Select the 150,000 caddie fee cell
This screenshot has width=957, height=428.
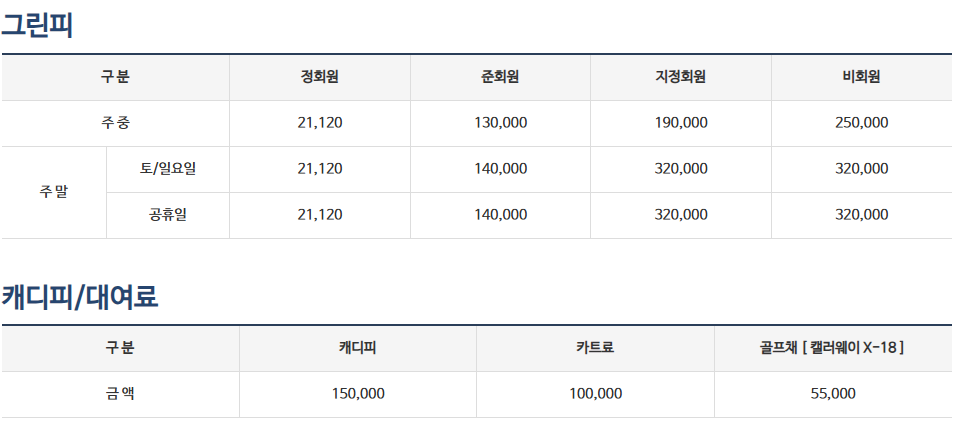(x=357, y=394)
